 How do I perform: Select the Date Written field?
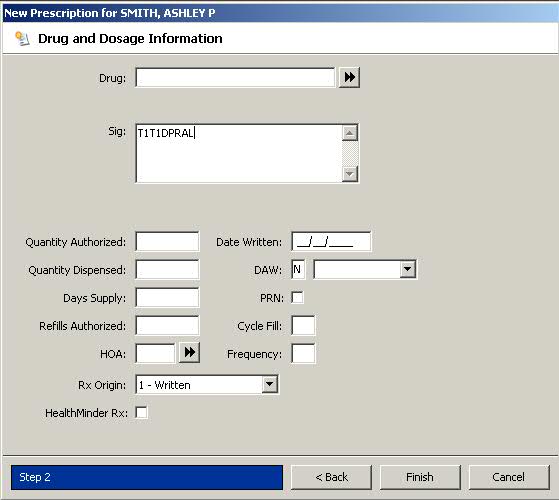tap(331, 242)
